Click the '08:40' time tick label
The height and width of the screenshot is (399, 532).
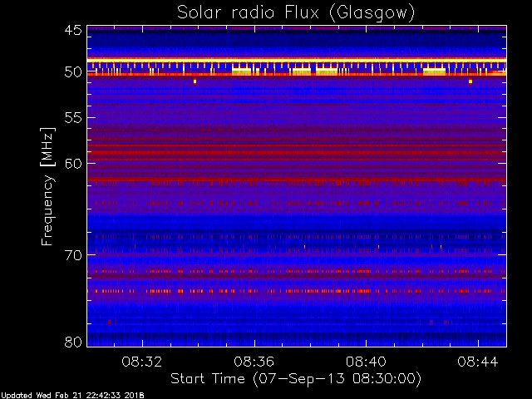click(366, 362)
